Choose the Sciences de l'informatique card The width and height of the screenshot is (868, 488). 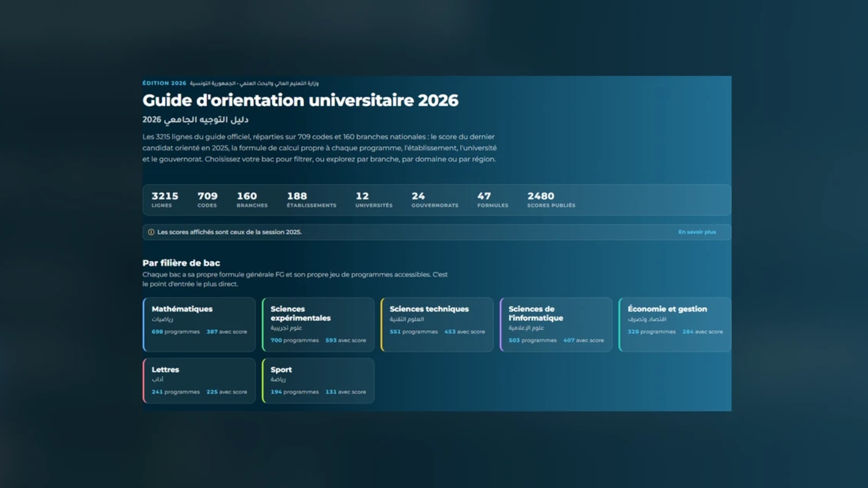tap(556, 324)
